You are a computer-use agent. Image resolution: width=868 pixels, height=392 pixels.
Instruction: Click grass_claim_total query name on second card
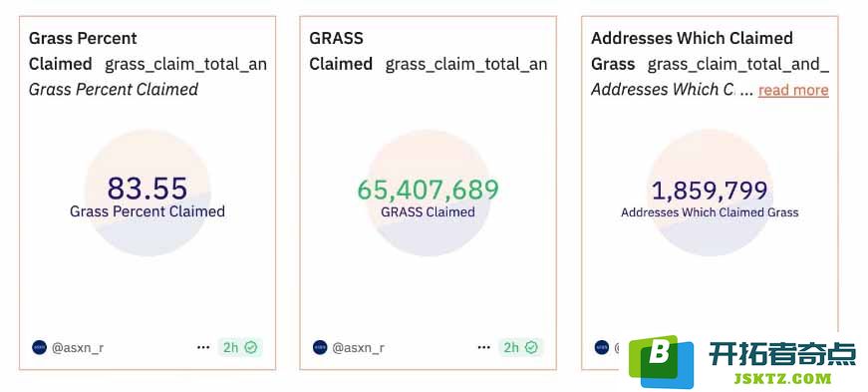tap(466, 64)
